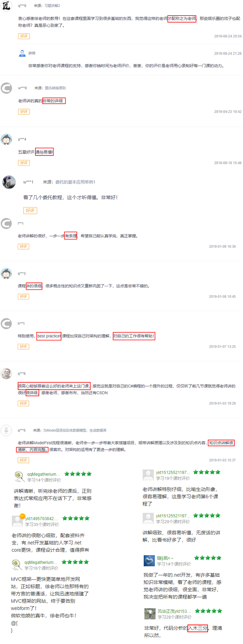The image size is (243, 644).
Task: Click the gray C avatar of w***0
Action: (6, 88)
